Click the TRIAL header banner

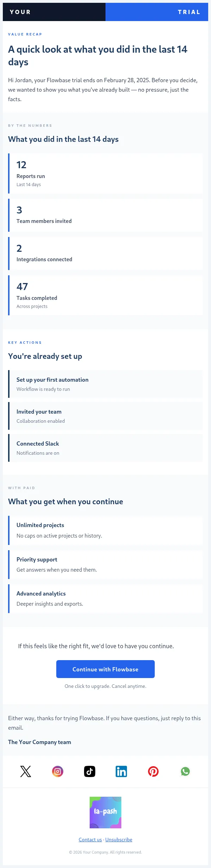pyautogui.click(x=157, y=12)
